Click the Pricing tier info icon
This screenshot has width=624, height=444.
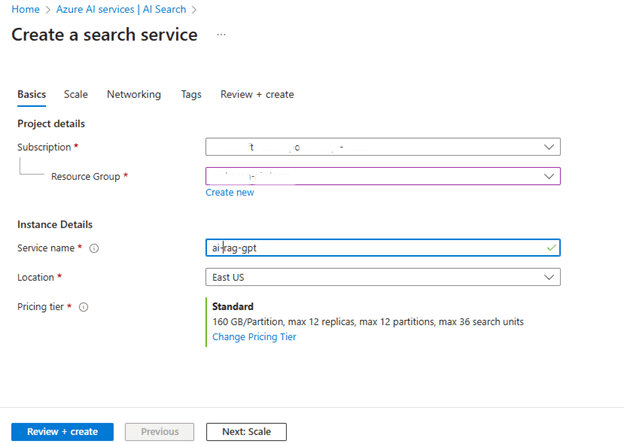tap(83, 307)
